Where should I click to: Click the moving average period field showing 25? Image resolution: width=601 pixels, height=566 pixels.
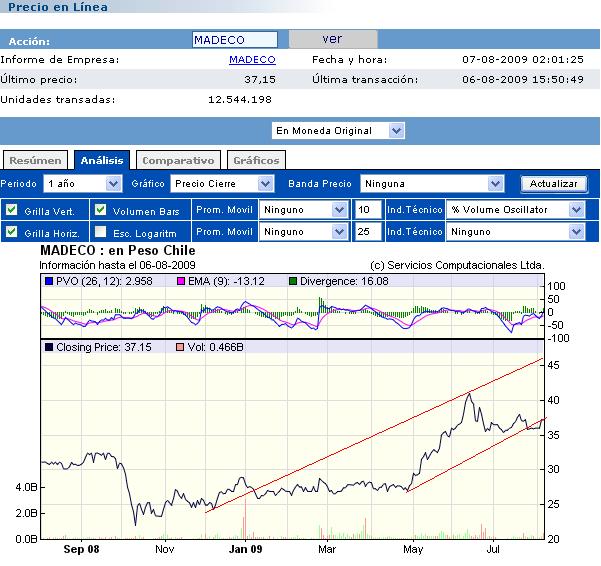(368, 231)
